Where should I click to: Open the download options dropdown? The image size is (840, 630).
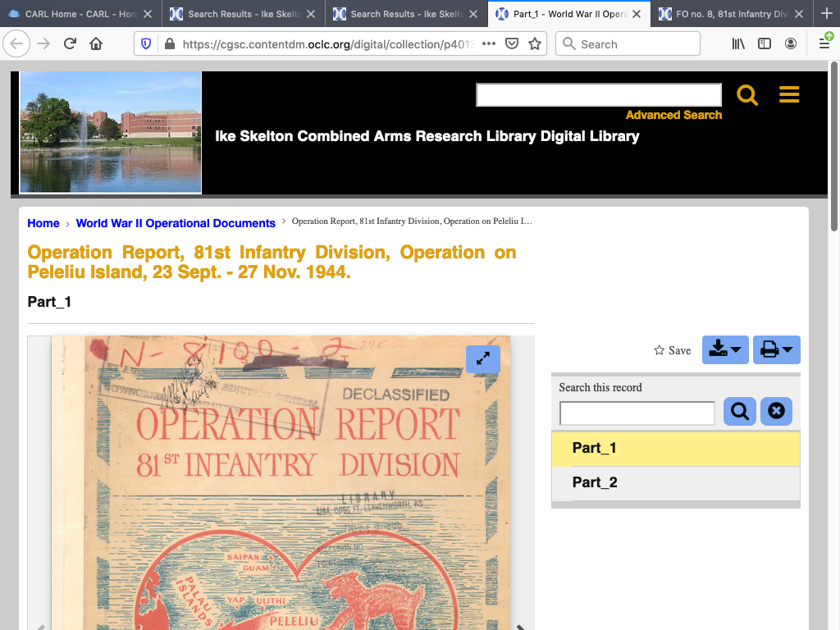tap(724, 350)
